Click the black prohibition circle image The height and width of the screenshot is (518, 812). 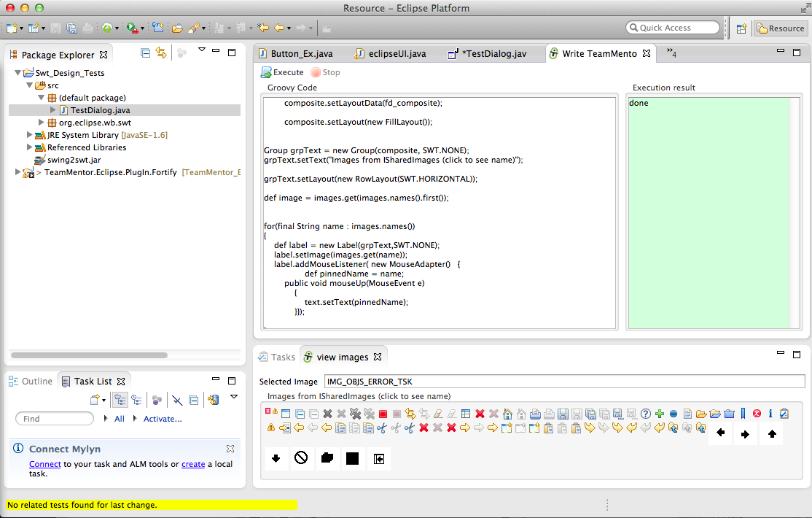(x=301, y=458)
